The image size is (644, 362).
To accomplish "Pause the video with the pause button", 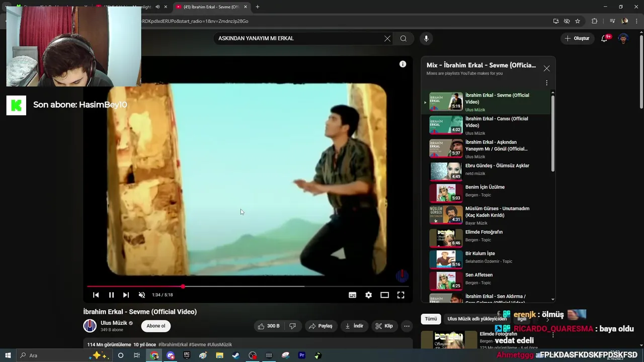I will click(x=111, y=295).
